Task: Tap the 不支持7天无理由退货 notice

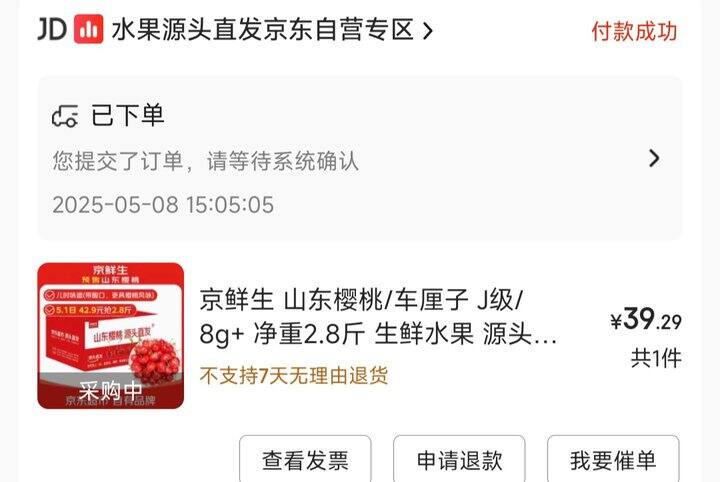Action: pyautogui.click(x=294, y=376)
